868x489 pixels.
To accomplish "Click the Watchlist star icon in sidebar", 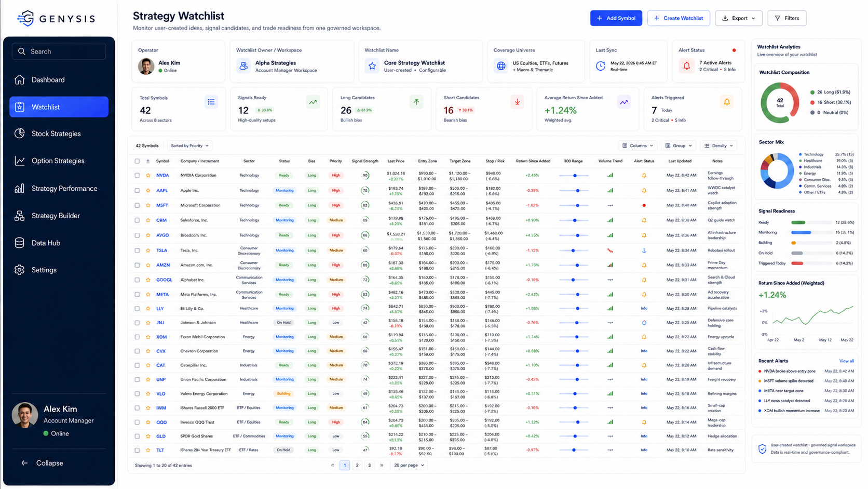I will click(x=20, y=107).
